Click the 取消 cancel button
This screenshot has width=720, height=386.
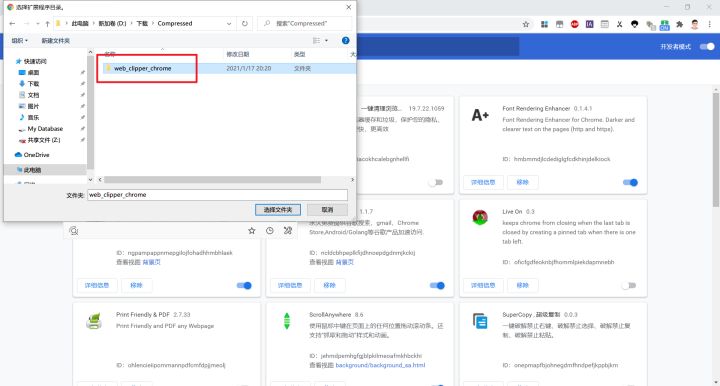coord(327,210)
